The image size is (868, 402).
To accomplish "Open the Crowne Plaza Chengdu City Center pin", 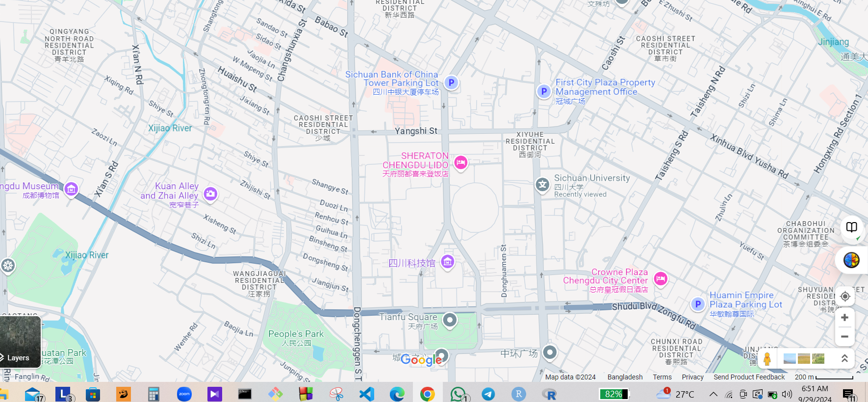I will click(x=661, y=278).
